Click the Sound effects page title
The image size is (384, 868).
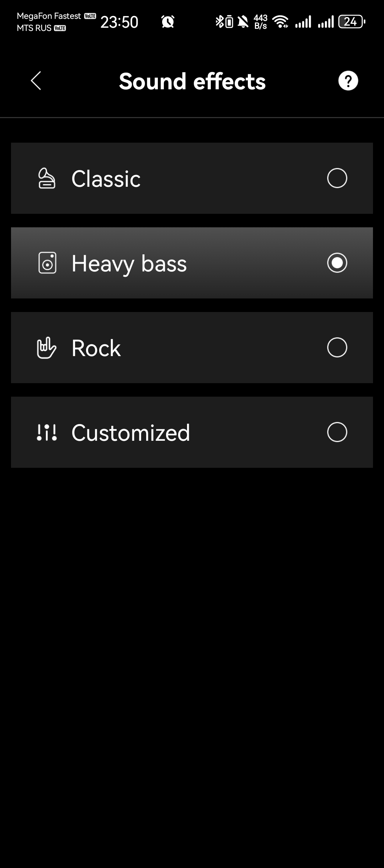[x=192, y=81]
